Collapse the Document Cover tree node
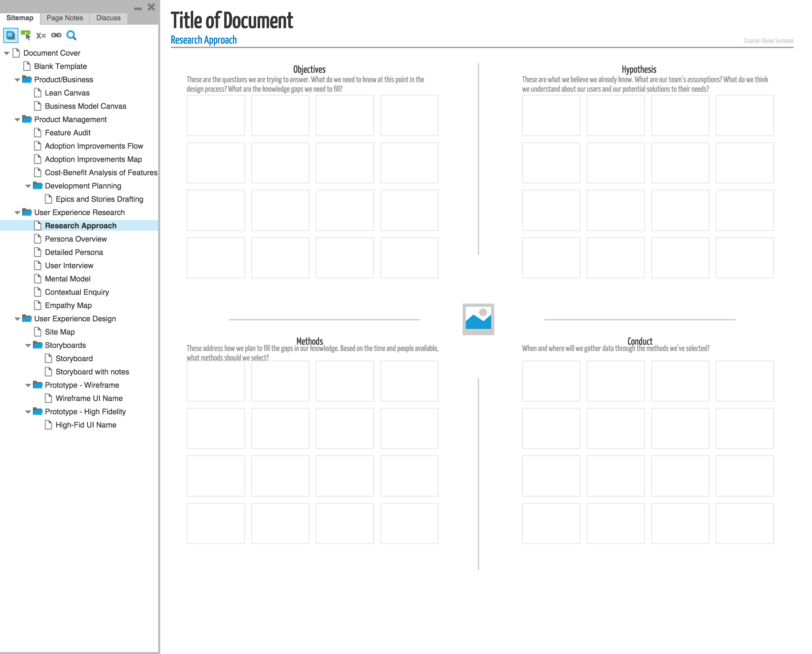This screenshot has width=812, height=654. (x=6, y=53)
